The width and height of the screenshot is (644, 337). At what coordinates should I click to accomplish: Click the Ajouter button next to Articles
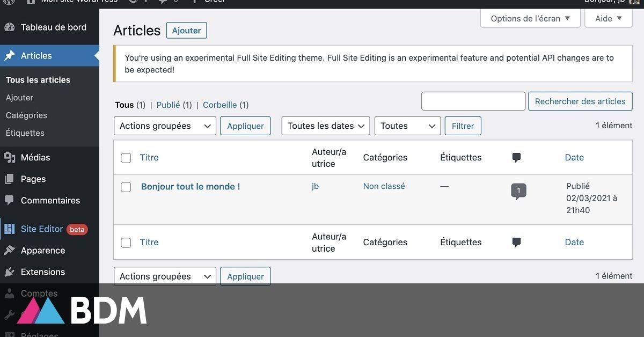point(186,30)
